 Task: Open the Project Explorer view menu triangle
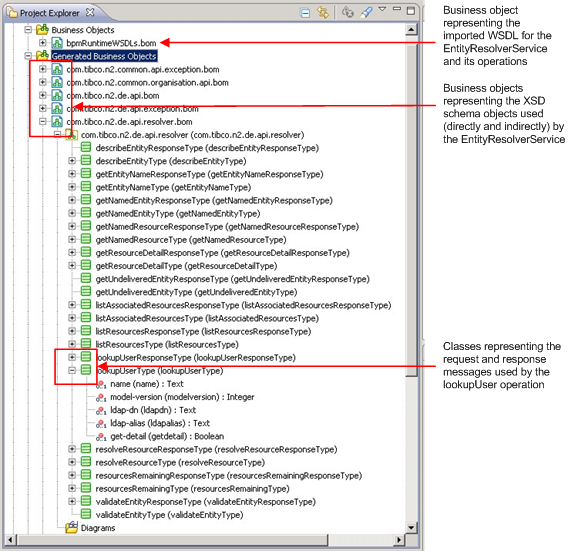click(x=382, y=9)
